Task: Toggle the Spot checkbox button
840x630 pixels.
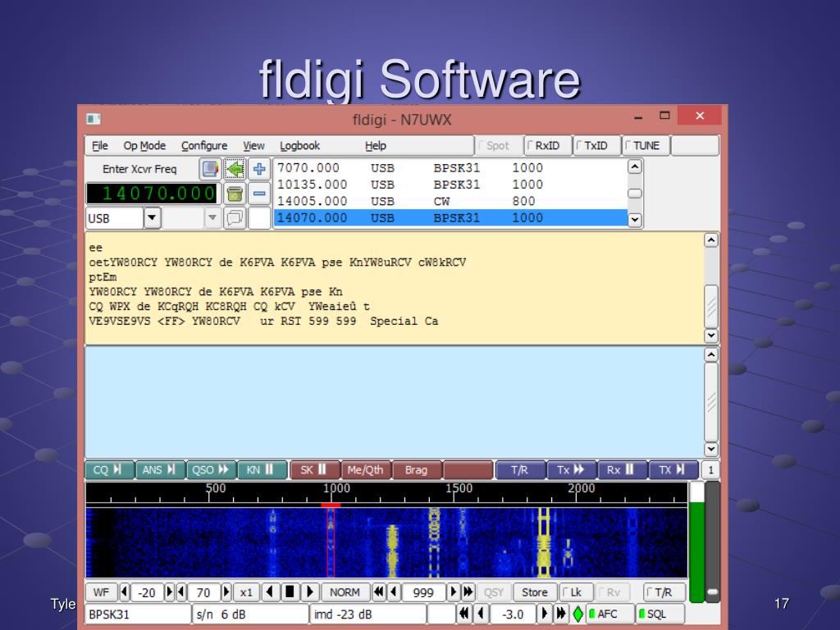Action: tap(498, 146)
